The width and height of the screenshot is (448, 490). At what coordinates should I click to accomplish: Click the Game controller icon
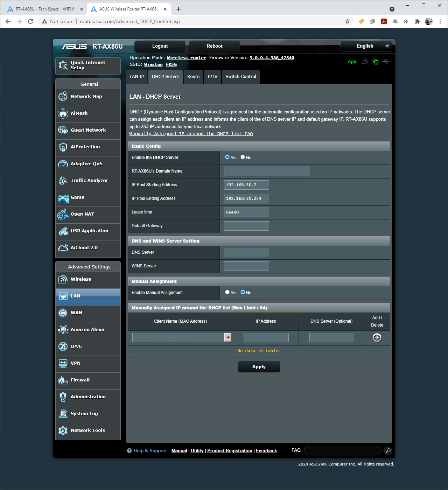tap(63, 198)
